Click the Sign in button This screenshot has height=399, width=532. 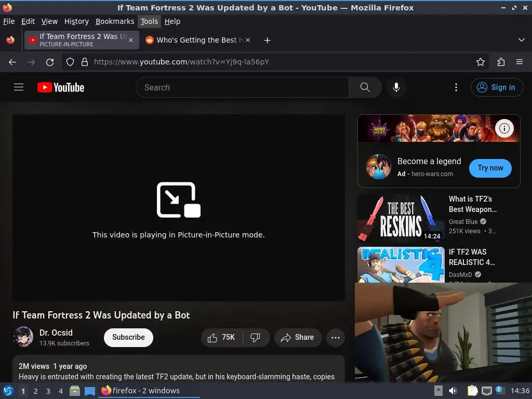click(497, 87)
